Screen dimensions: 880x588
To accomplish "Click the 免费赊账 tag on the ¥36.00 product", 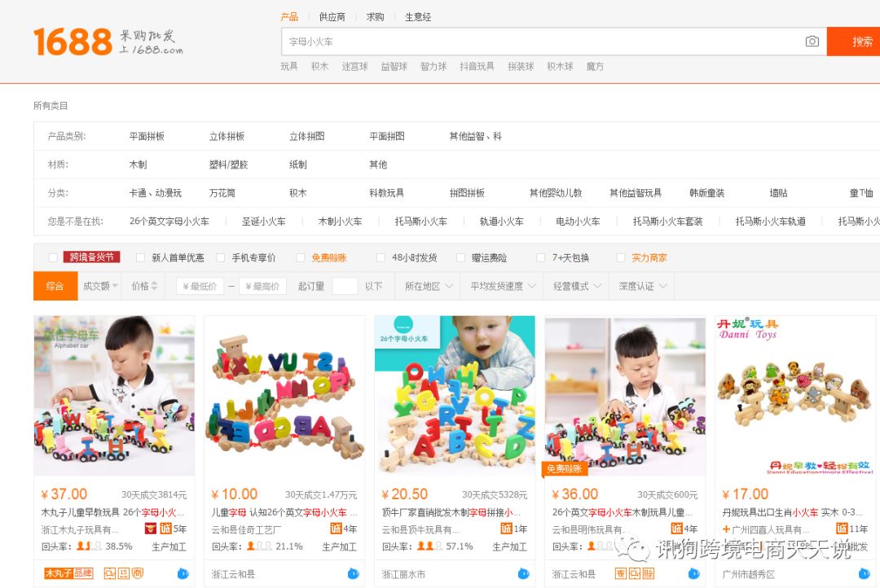I will (565, 468).
